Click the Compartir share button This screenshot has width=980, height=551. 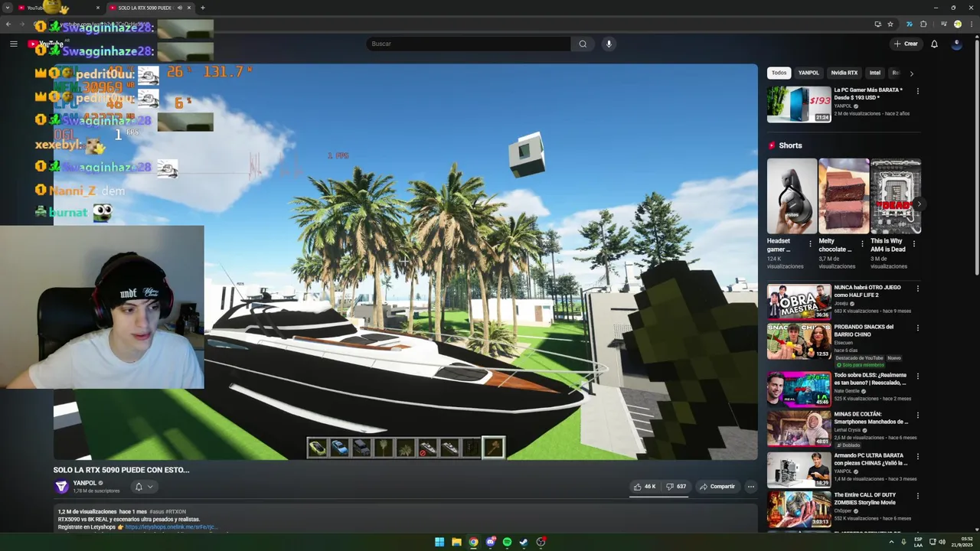point(717,487)
